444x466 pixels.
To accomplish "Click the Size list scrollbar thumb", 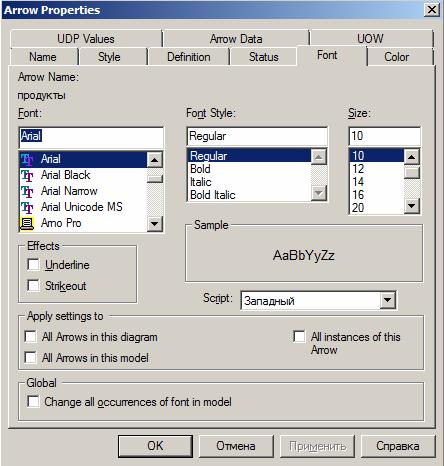I will point(412,172).
